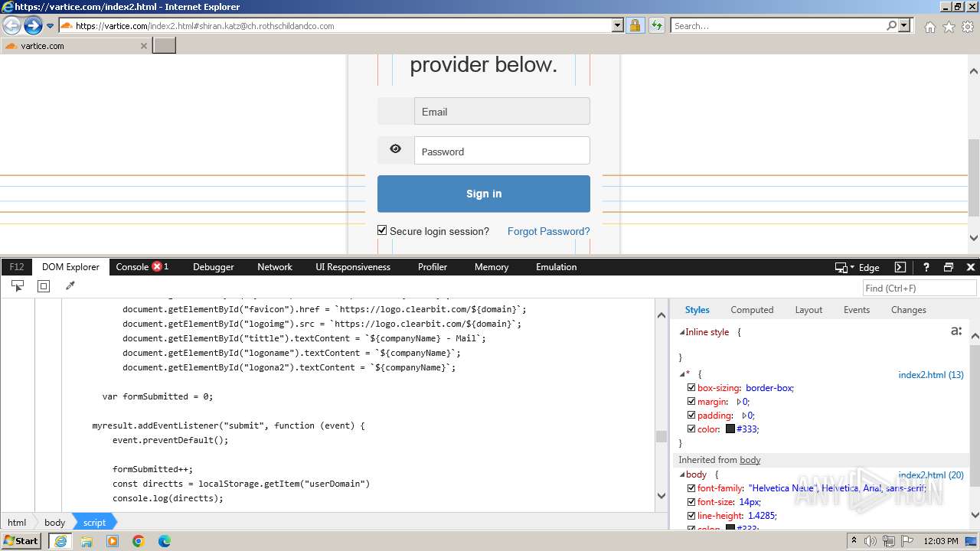The width and height of the screenshot is (980, 551).
Task: Open the emulation display device icon
Action: [841, 267]
